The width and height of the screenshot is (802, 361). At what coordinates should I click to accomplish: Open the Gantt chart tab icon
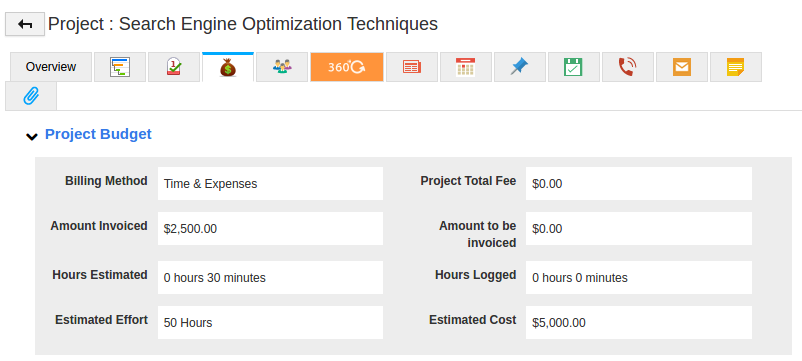point(120,67)
